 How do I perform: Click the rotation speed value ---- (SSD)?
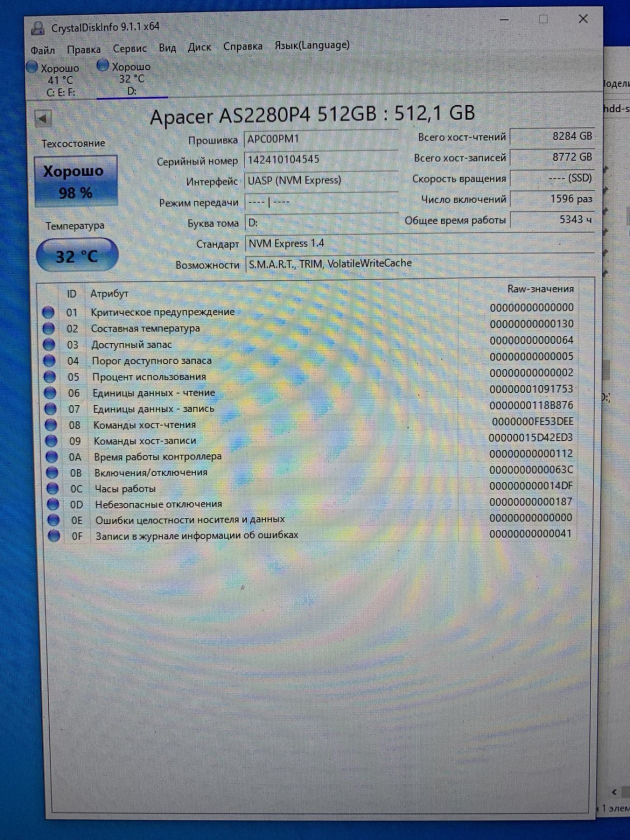click(x=552, y=178)
